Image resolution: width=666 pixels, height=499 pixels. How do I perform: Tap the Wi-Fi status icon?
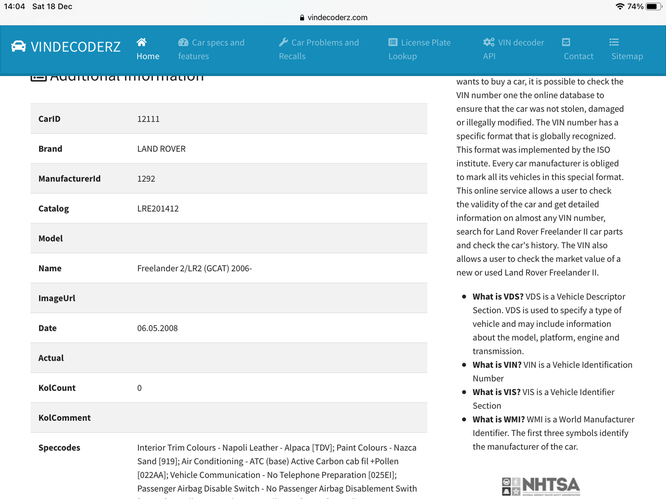(620, 6)
